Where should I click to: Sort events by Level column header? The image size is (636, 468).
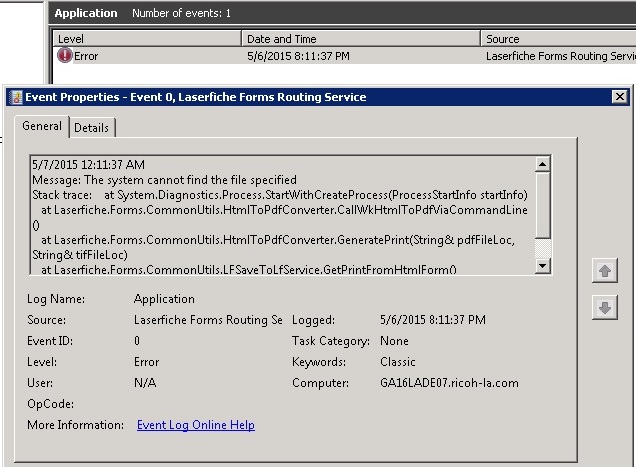coord(147,39)
